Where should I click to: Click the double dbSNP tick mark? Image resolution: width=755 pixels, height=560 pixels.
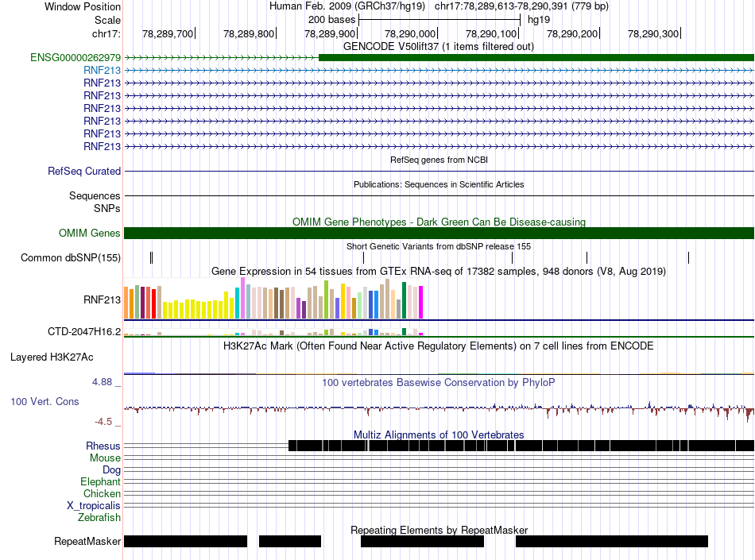152,258
